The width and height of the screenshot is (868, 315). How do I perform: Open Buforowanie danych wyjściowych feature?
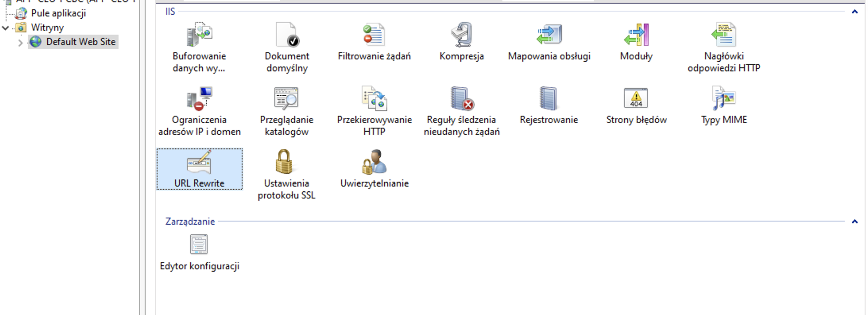pyautogui.click(x=199, y=48)
